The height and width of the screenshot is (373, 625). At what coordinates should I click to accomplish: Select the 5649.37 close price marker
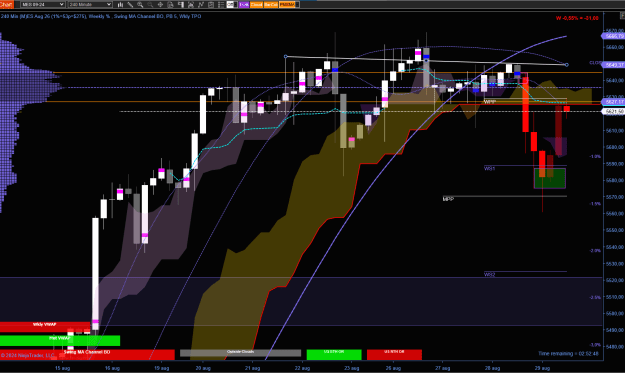click(613, 65)
